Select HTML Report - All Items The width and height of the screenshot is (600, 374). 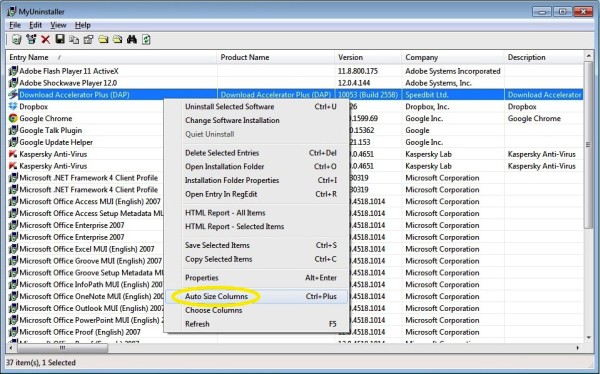[x=257, y=213]
